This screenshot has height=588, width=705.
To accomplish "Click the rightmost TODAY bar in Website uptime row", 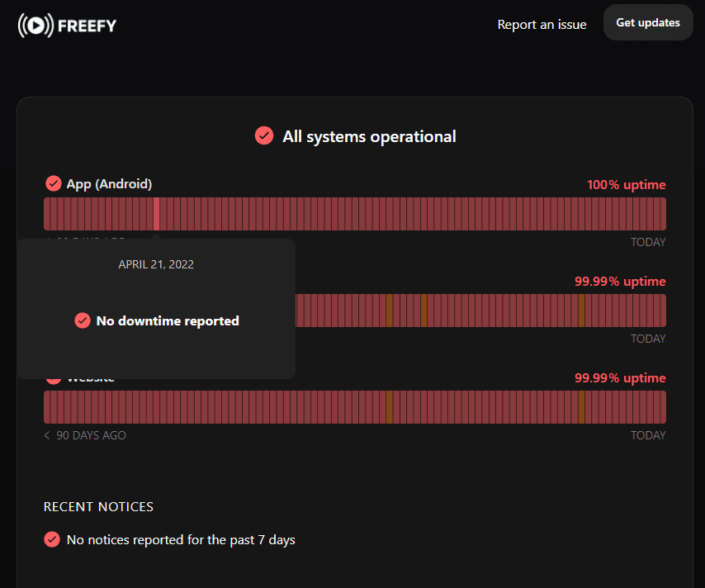I will [x=663, y=407].
